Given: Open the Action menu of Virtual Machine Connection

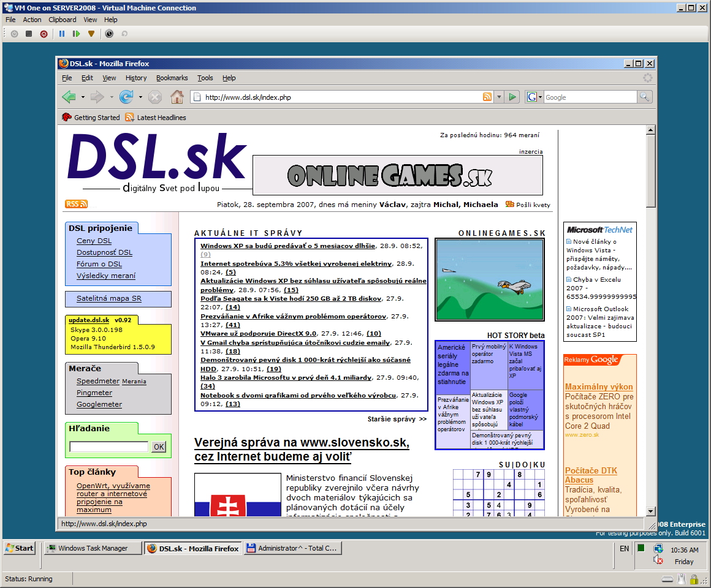Looking at the screenshot, I should click(x=32, y=20).
